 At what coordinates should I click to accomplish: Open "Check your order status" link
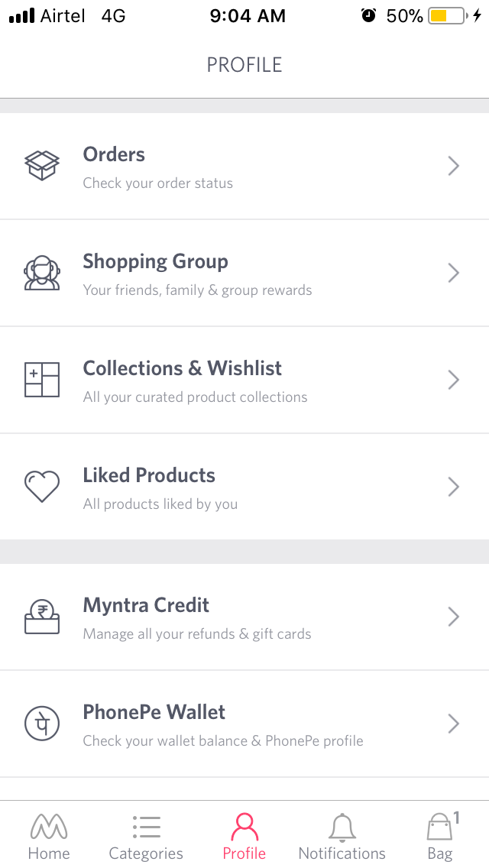coord(158,183)
